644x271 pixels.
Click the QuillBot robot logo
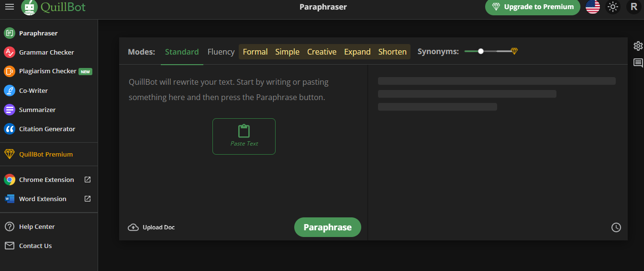coord(29,7)
